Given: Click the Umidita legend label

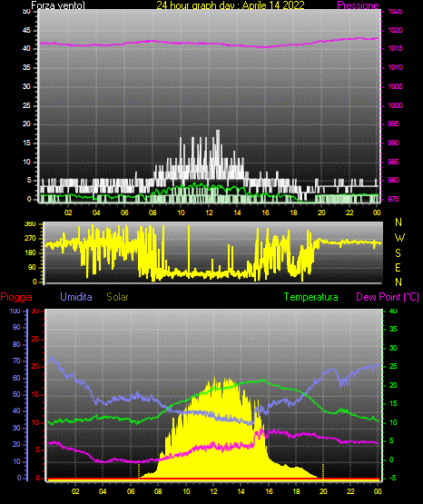Looking at the screenshot, I should (x=76, y=297).
